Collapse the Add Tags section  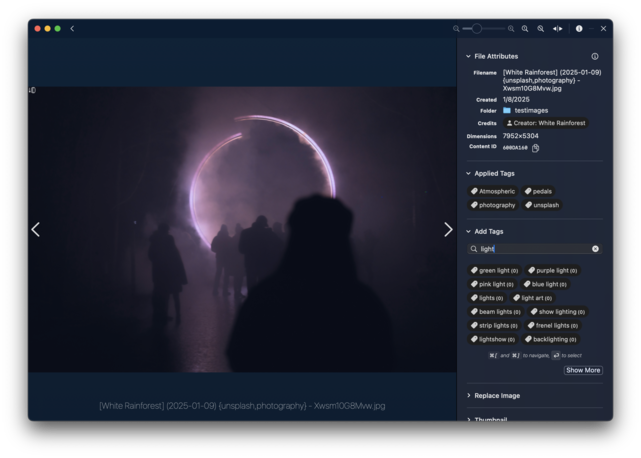tap(468, 231)
